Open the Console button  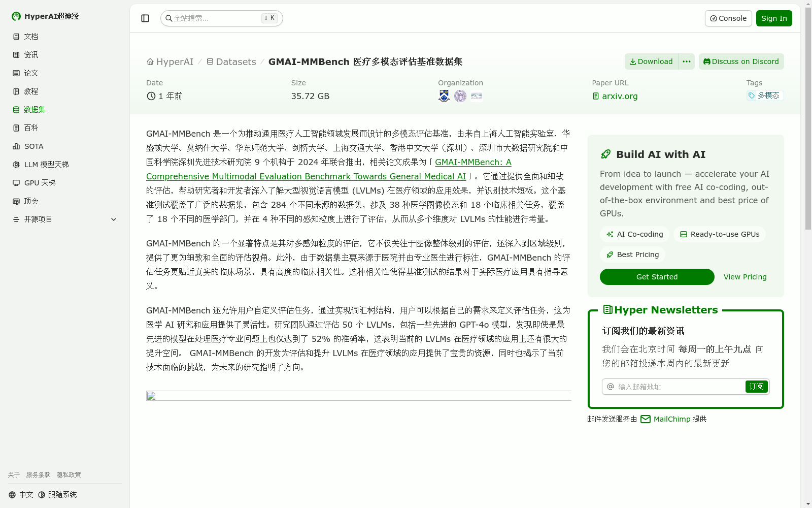(x=728, y=18)
